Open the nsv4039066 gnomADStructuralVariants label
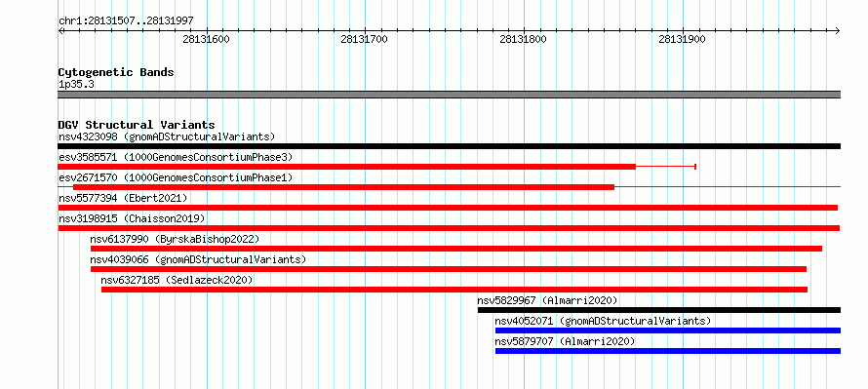 pos(198,259)
